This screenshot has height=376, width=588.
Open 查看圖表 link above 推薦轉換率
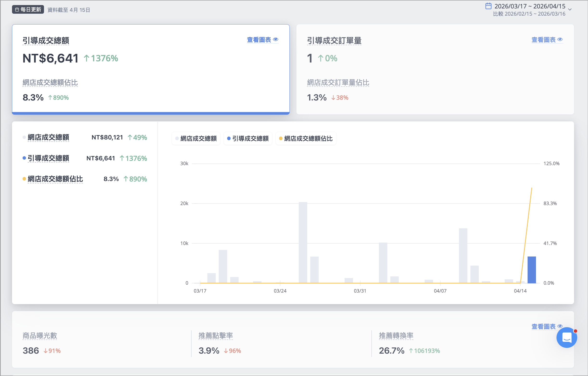pyautogui.click(x=547, y=326)
